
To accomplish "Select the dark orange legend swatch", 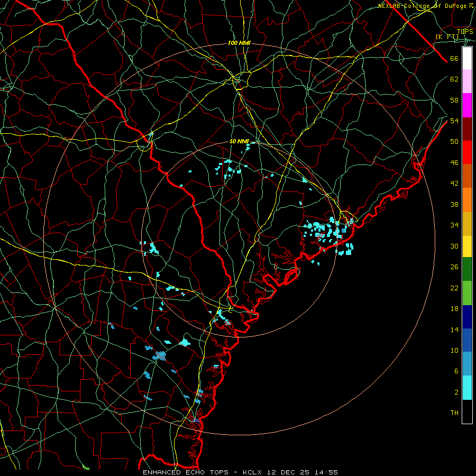I will coord(467,176).
